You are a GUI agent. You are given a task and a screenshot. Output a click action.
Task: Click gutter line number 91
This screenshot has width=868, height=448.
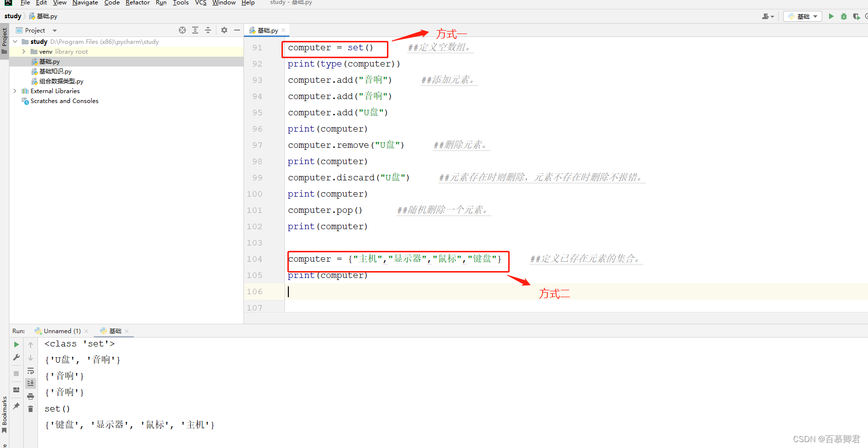[x=257, y=48]
